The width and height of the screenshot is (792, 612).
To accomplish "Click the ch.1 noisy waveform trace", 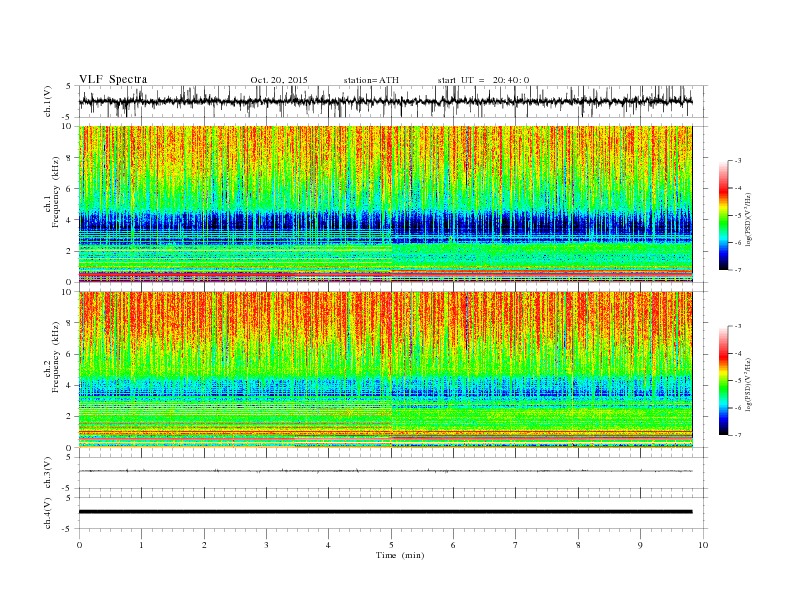I will pyautogui.click(x=385, y=101).
